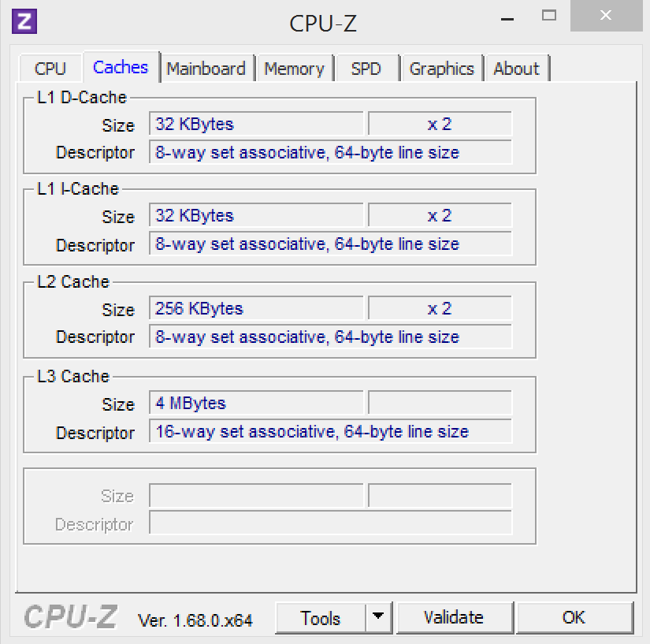Close the CPU-Z window
Image resolution: width=650 pixels, height=644 pixels.
point(606,16)
